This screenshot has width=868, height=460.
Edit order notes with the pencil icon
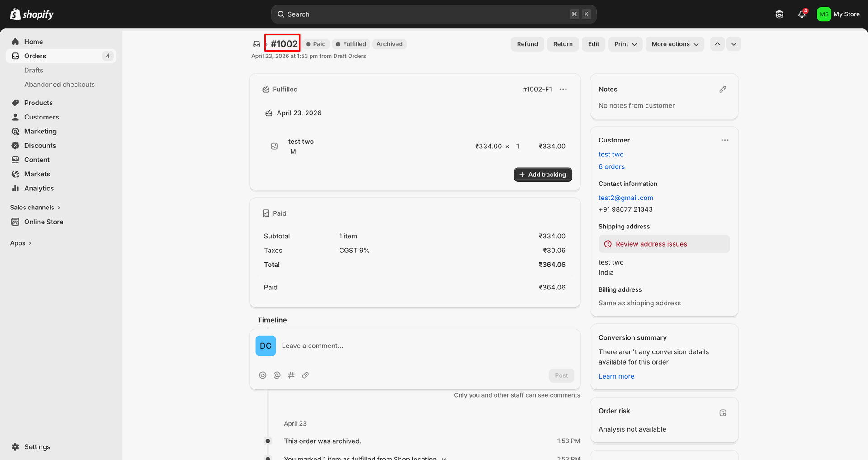point(723,90)
